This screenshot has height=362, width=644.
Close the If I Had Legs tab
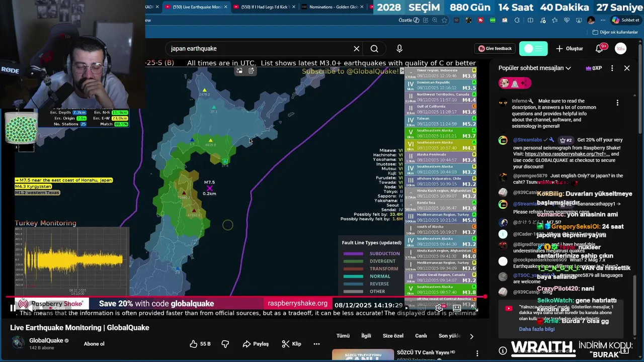coord(294,7)
